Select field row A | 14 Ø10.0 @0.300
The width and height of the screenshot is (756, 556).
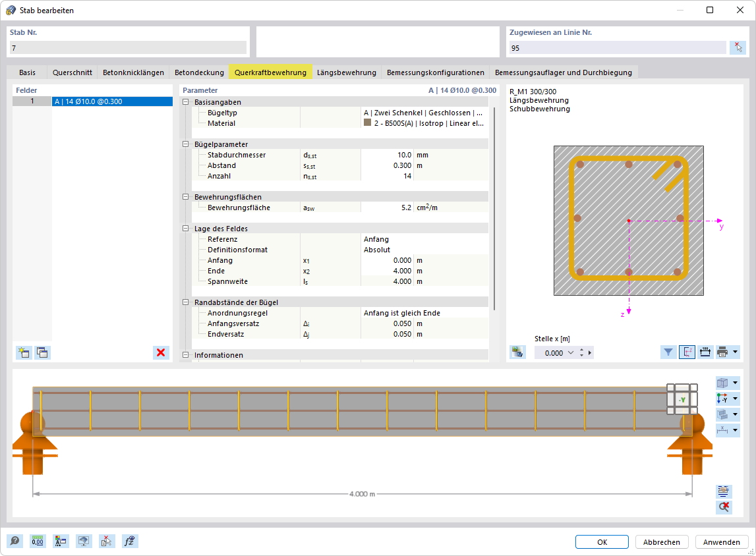tap(112, 101)
